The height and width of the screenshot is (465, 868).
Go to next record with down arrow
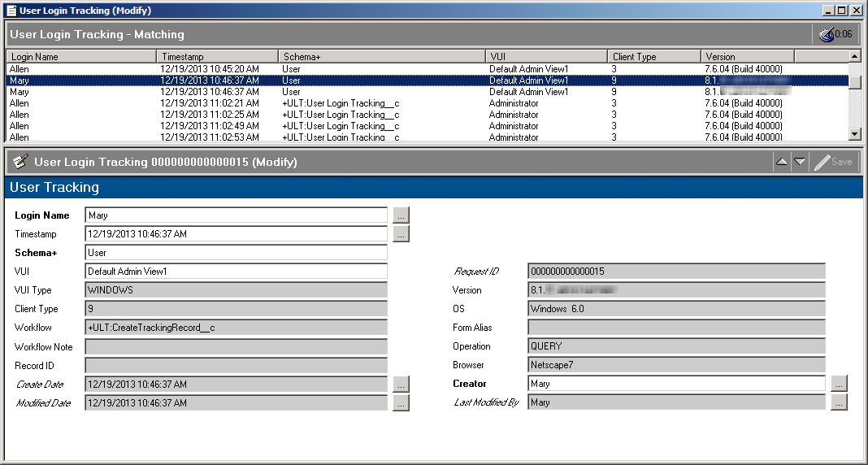800,162
